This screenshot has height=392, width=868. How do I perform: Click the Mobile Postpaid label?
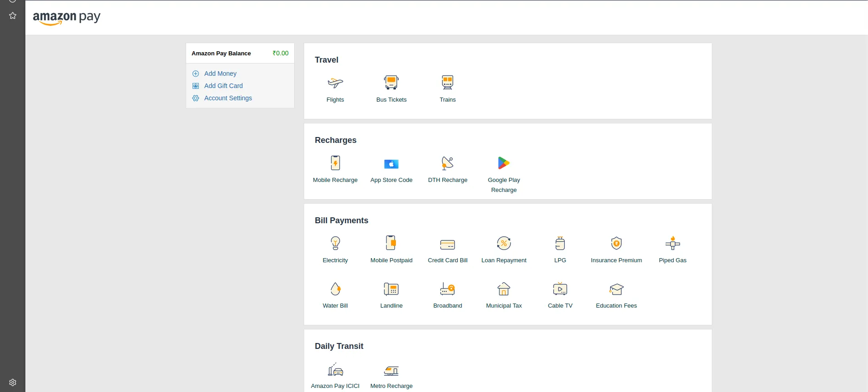(x=391, y=260)
